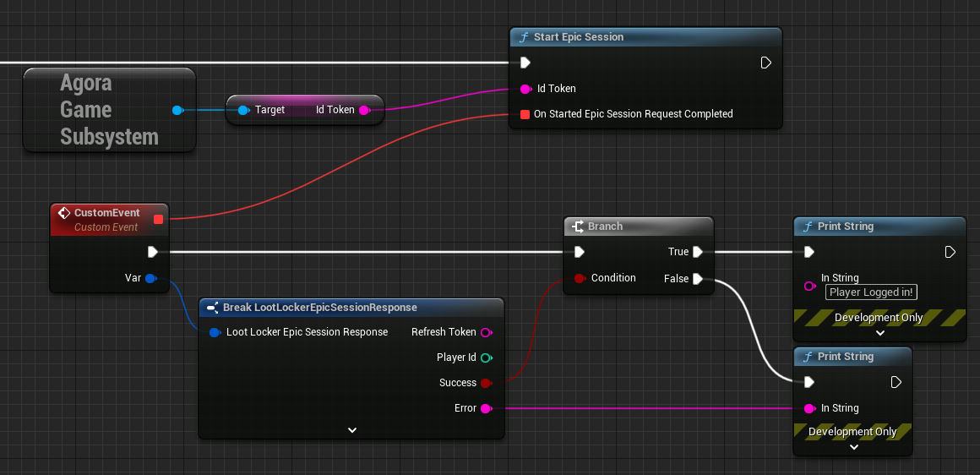Click the Branch Condition input pin
The width and height of the screenshot is (980, 475).
click(580, 278)
